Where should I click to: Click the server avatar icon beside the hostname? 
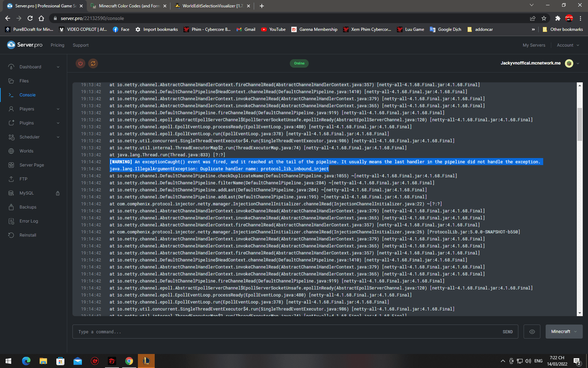tap(569, 63)
